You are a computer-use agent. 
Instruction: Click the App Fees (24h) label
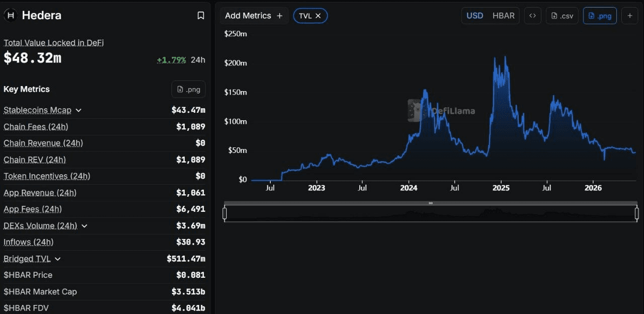point(33,209)
